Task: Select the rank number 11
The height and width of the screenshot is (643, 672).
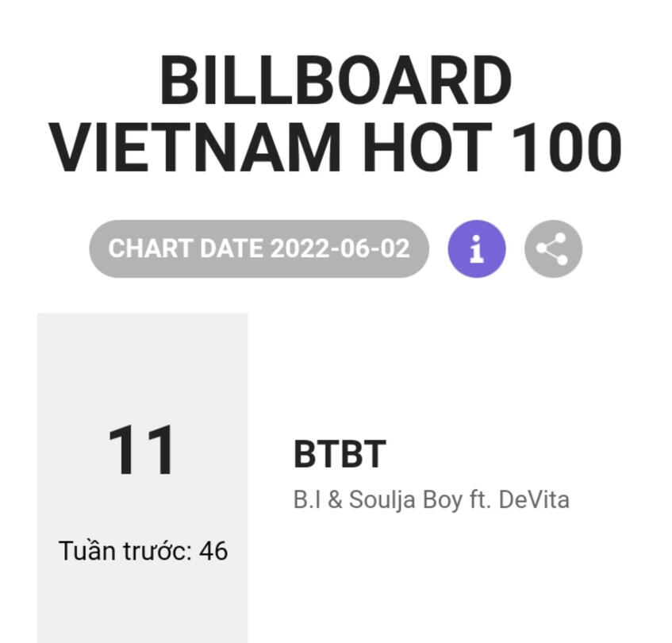Action: (x=142, y=451)
